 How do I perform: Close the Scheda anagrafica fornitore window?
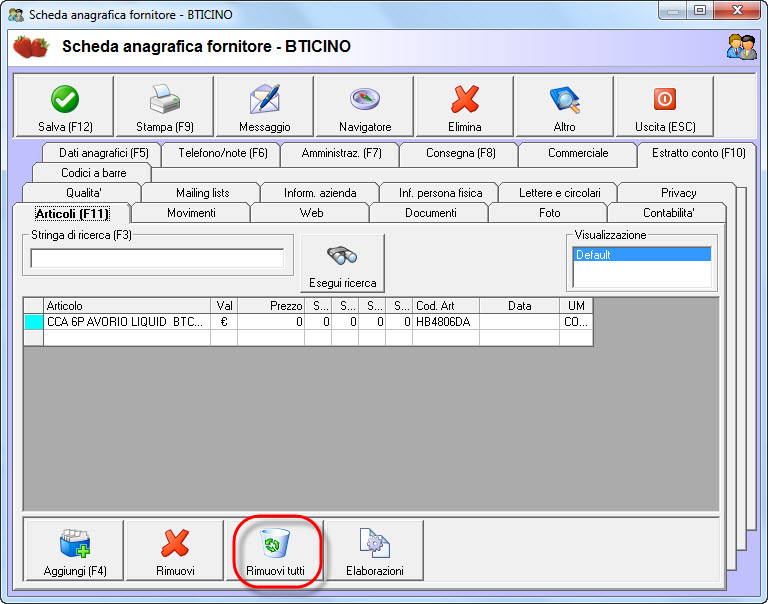(737, 10)
